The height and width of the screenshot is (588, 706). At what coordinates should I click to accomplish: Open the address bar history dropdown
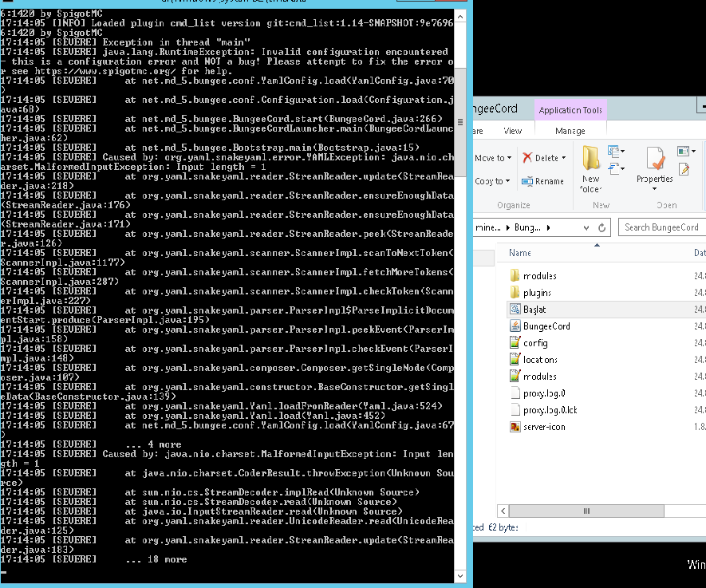point(586,228)
